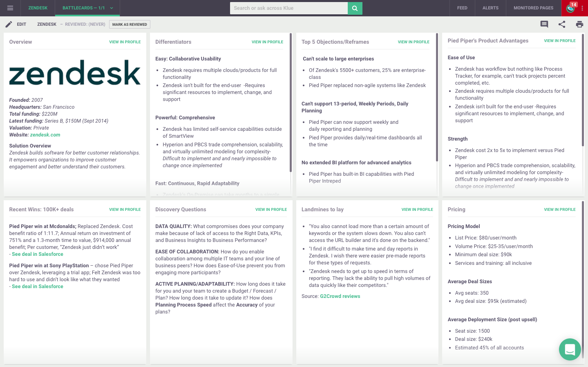Viewport: 588px width, 367px height.
Task: Click 'Powerful: Comprehensive' heading
Action: pyautogui.click(x=185, y=118)
